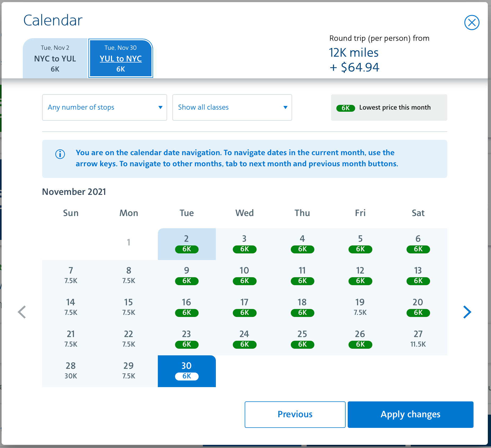491x448 pixels.
Task: Click the Previous button
Action: (x=295, y=414)
